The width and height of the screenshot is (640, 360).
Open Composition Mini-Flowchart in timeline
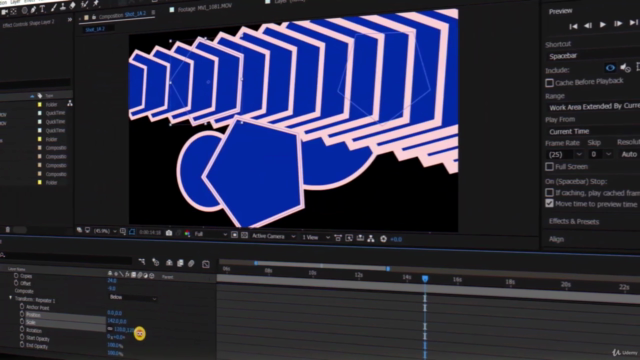coord(142,261)
